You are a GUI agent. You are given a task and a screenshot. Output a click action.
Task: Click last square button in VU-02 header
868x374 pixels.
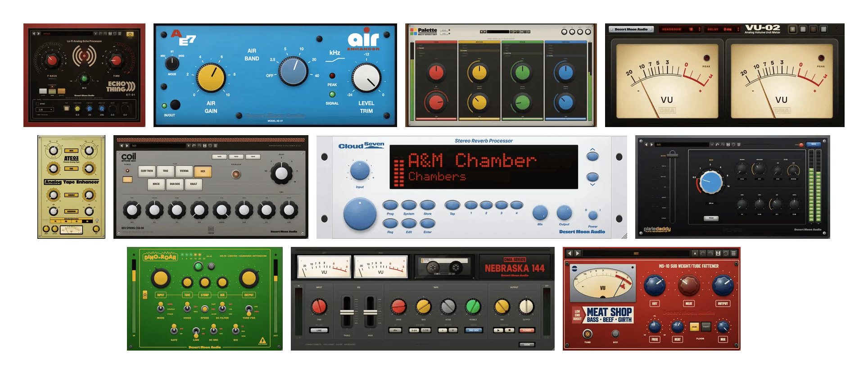click(x=824, y=29)
